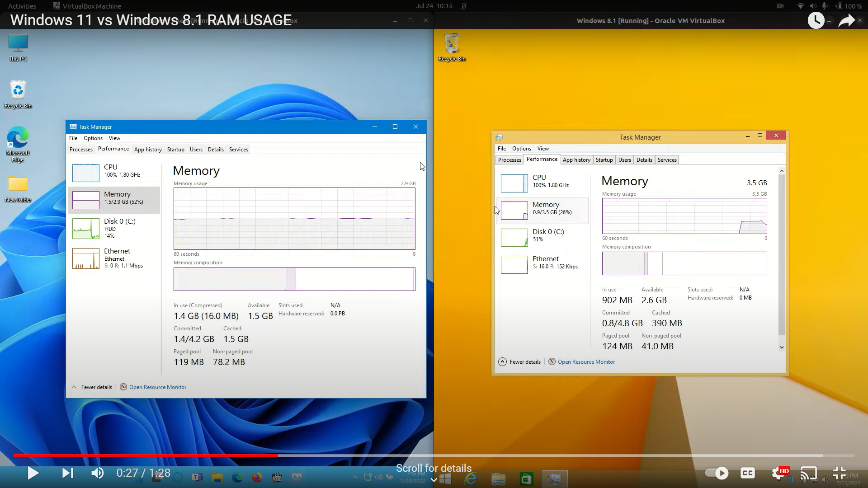
Task: Open Windows 11 Recycle Bin icon
Action: pyautogui.click(x=18, y=94)
